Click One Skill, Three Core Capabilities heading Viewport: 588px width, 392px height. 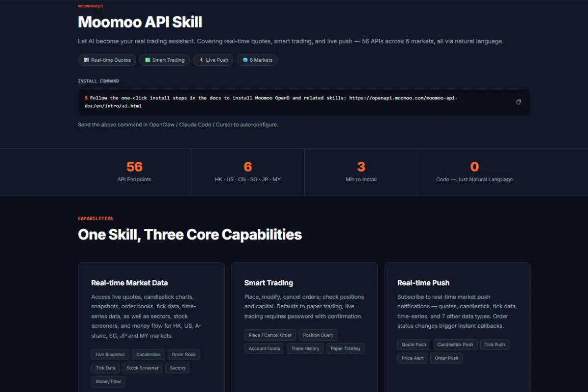tap(190, 235)
